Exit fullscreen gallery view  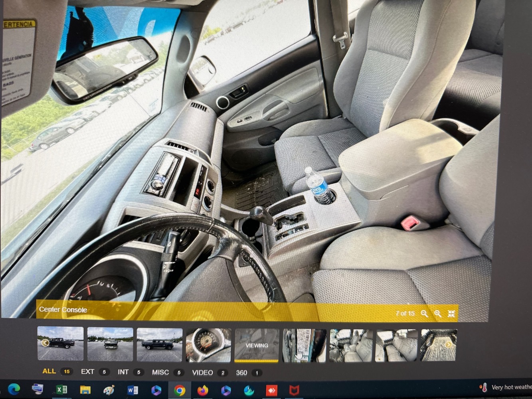click(451, 314)
